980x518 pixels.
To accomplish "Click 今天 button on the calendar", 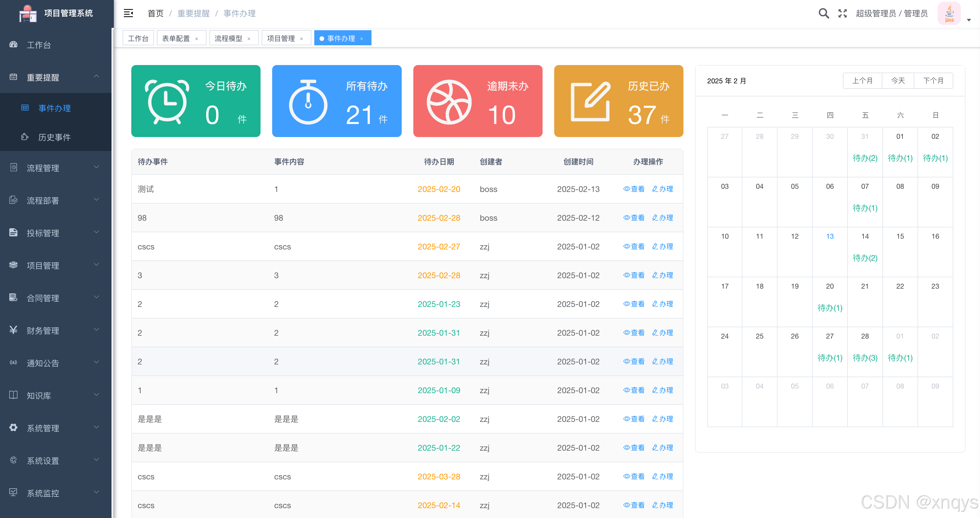I will click(x=898, y=81).
